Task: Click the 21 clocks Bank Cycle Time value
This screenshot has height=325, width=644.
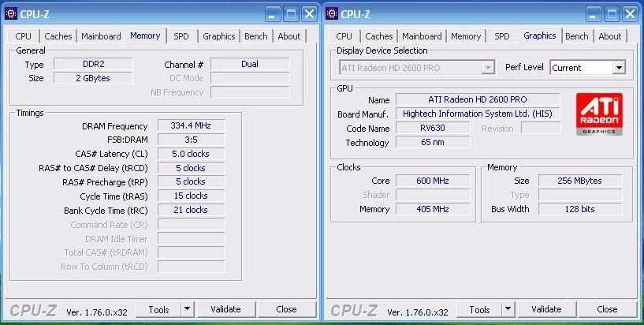Action: coord(191,210)
